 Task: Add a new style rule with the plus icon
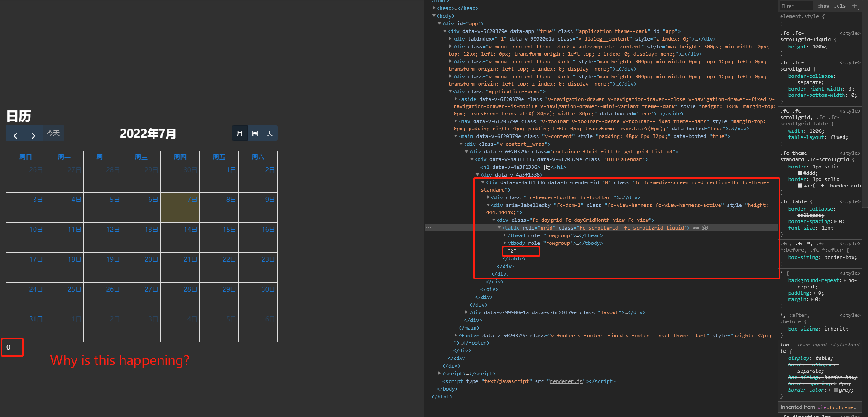[855, 6]
